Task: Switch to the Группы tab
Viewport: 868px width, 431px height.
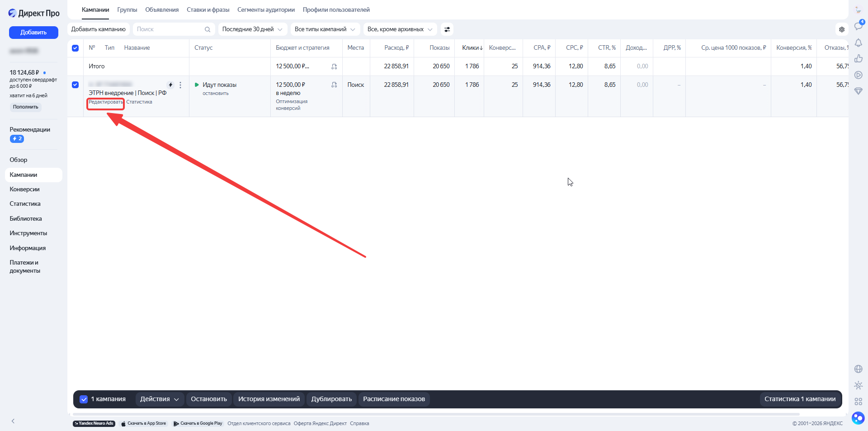Action: pos(127,10)
